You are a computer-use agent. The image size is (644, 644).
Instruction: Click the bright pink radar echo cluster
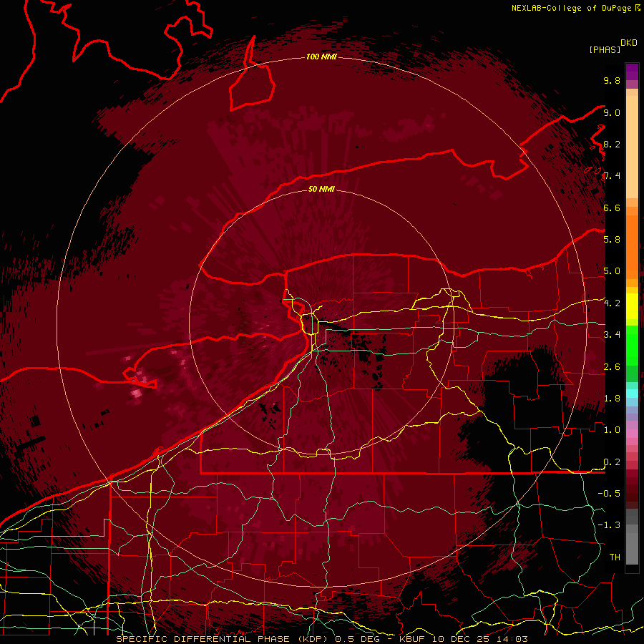pos(137,394)
